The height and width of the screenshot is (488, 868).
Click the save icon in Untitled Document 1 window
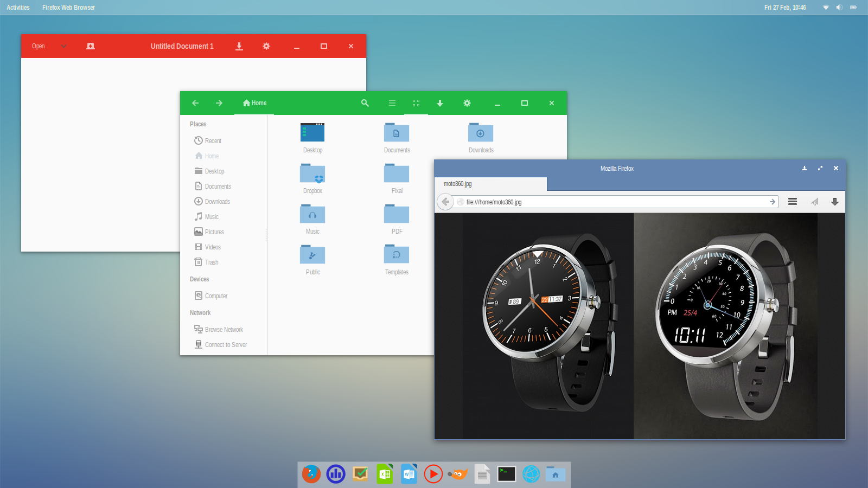point(239,46)
